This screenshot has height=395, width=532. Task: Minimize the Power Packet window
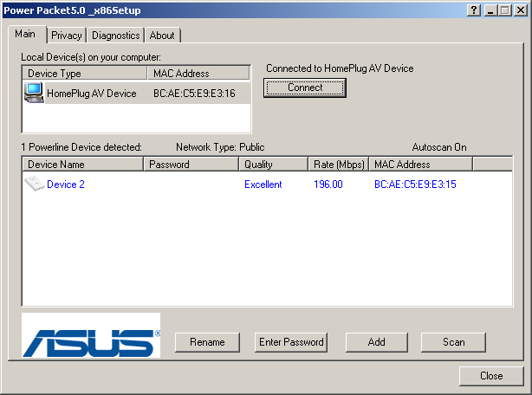pyautogui.click(x=490, y=10)
